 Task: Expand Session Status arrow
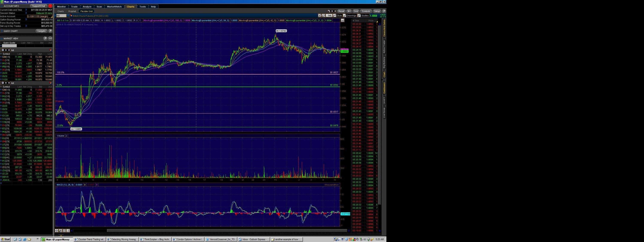(26, 13)
